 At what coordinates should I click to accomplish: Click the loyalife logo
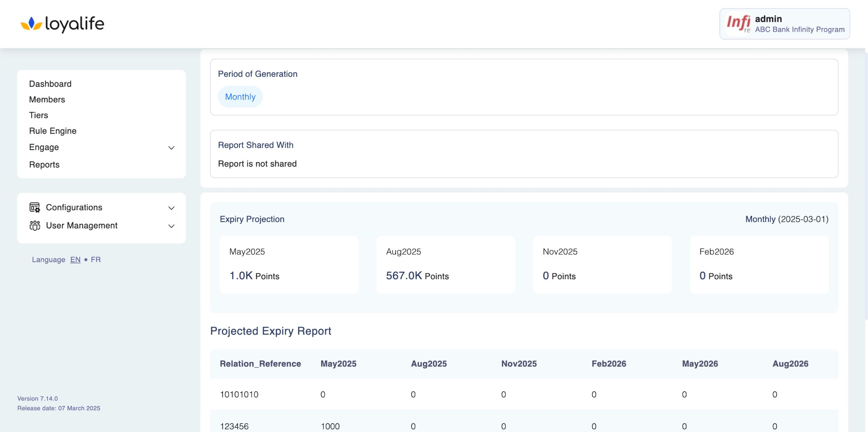point(62,24)
